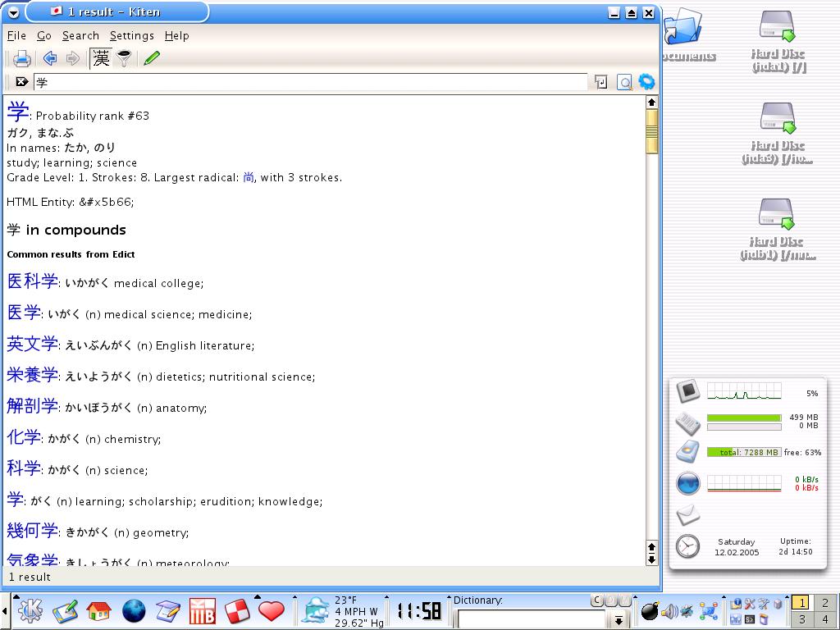Click in the search text field
840x630 pixels.
pos(312,82)
